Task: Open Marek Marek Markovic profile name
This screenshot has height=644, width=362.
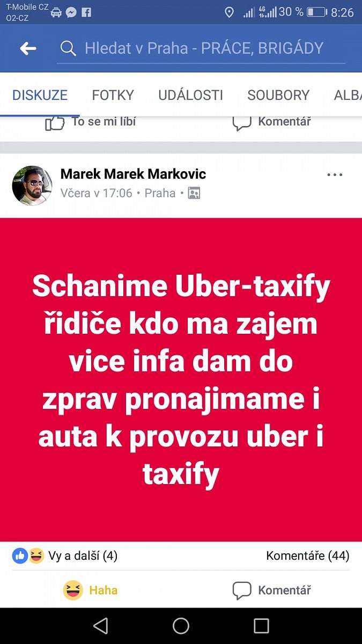Action: [x=133, y=174]
